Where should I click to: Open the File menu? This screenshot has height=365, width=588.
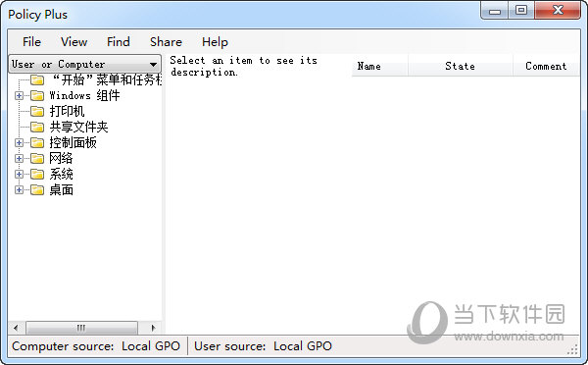point(31,41)
